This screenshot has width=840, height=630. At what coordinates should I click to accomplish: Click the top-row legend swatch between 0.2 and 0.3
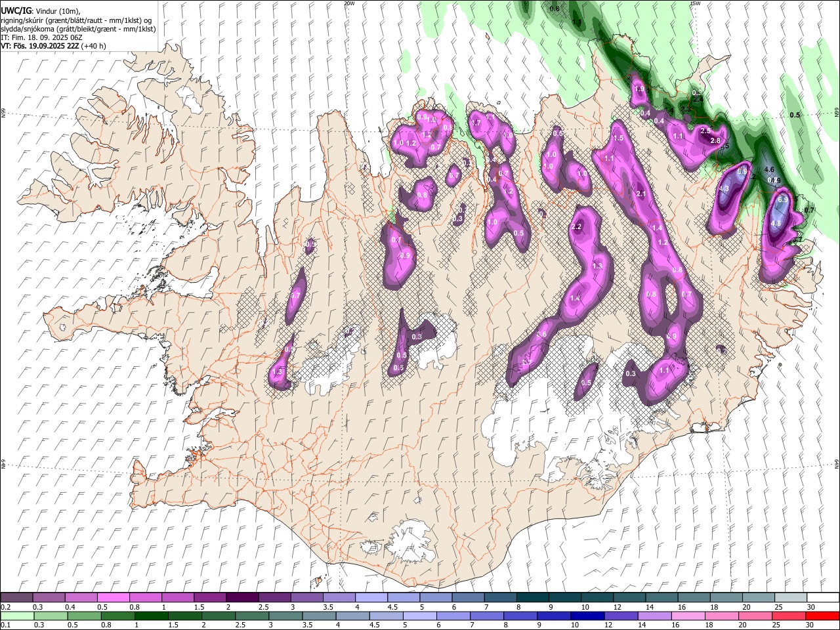[16, 598]
